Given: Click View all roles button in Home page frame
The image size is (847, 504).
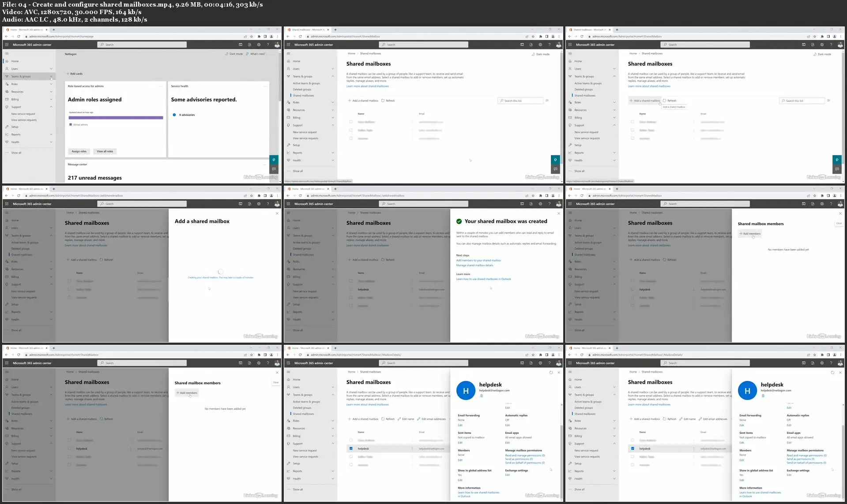Looking at the screenshot, I should tap(105, 151).
